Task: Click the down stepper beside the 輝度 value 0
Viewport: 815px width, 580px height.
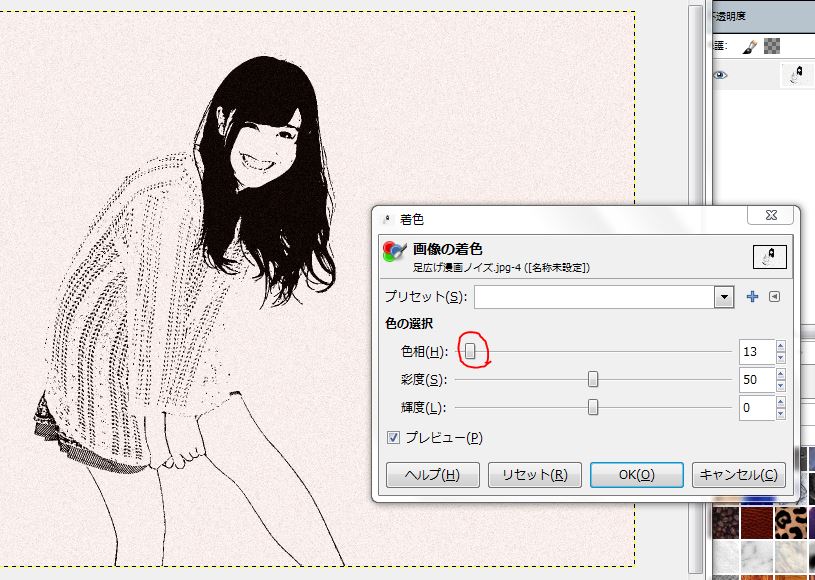Action: pos(779,413)
